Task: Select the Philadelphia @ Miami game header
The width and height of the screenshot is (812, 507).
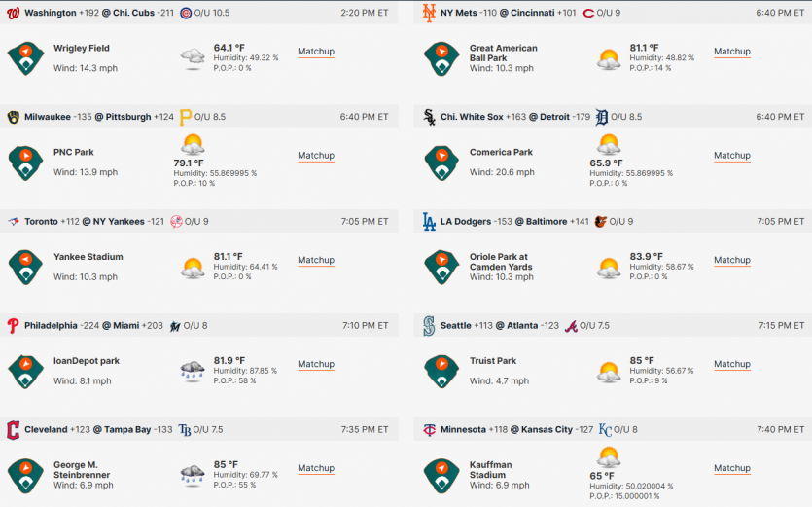Action: click(x=198, y=326)
